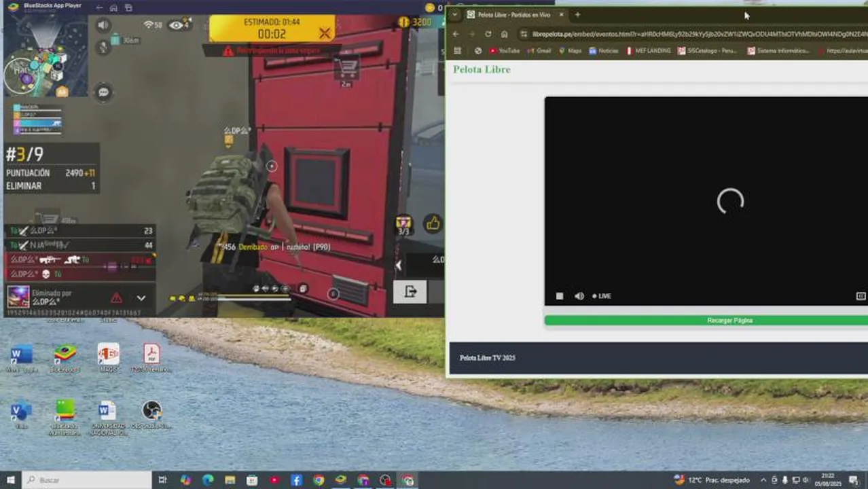
Task: Reload the browser page
Action: point(488,34)
